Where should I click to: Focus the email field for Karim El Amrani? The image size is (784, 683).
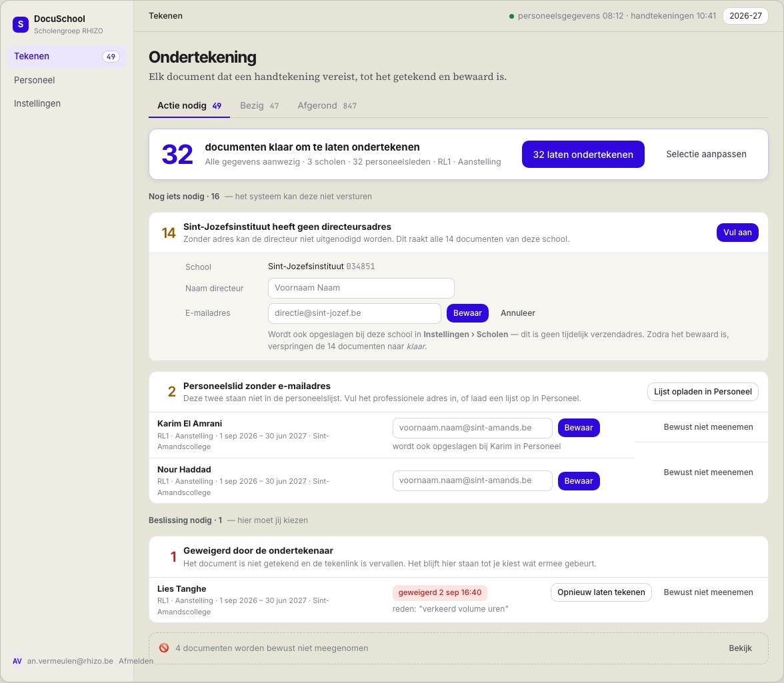[x=473, y=428]
